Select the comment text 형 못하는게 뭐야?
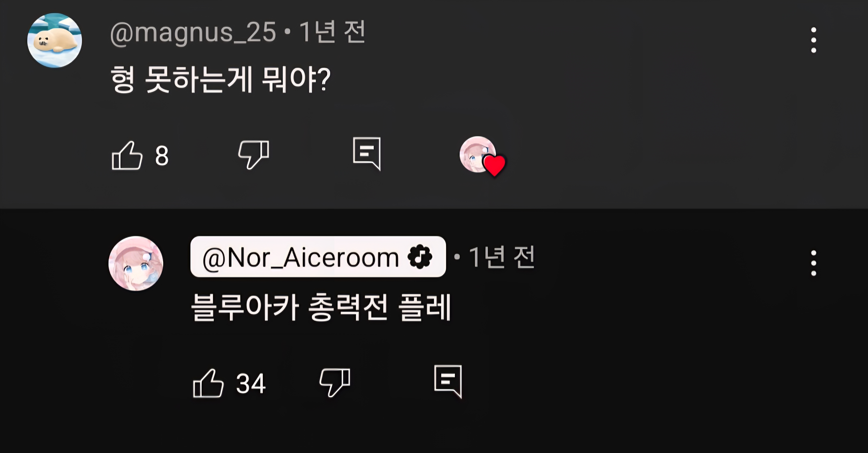The width and height of the screenshot is (868, 453). (220, 80)
